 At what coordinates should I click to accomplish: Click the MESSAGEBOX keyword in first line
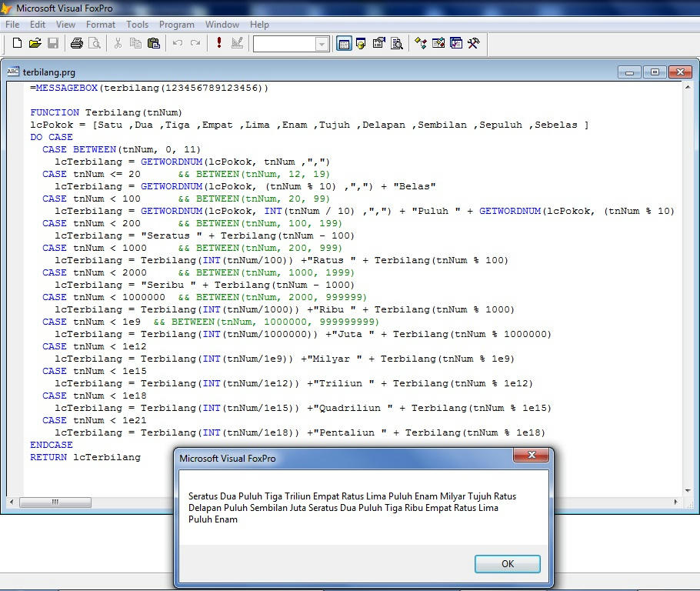click(x=66, y=88)
